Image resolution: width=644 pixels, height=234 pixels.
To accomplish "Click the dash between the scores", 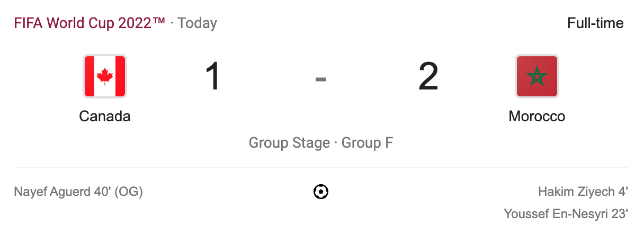I will click(x=321, y=79).
